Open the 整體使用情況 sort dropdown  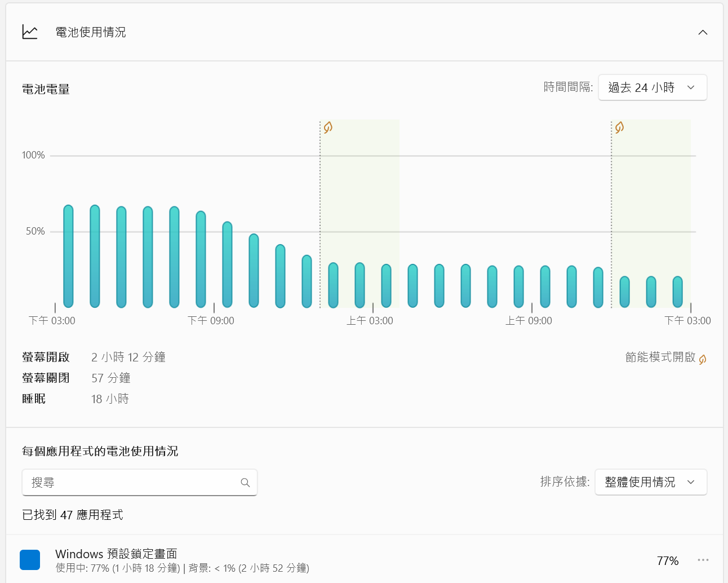pos(650,482)
